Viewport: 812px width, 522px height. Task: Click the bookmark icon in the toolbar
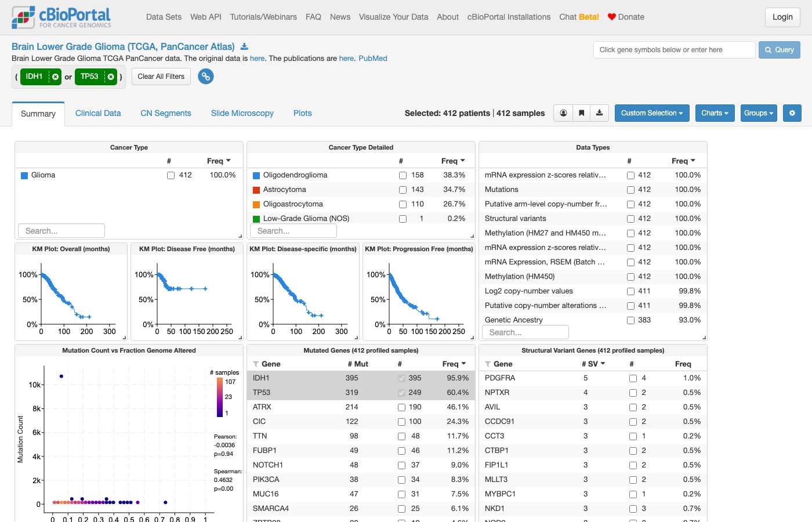point(581,113)
